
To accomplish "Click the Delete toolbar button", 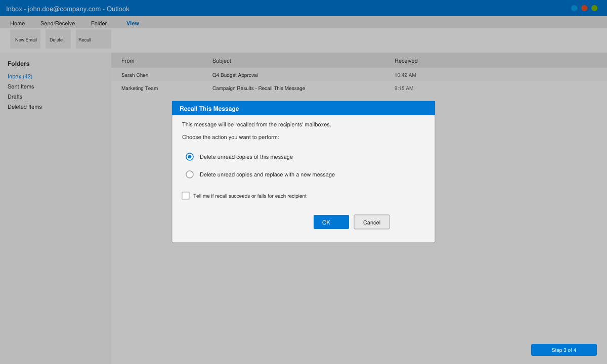I will coord(58,39).
